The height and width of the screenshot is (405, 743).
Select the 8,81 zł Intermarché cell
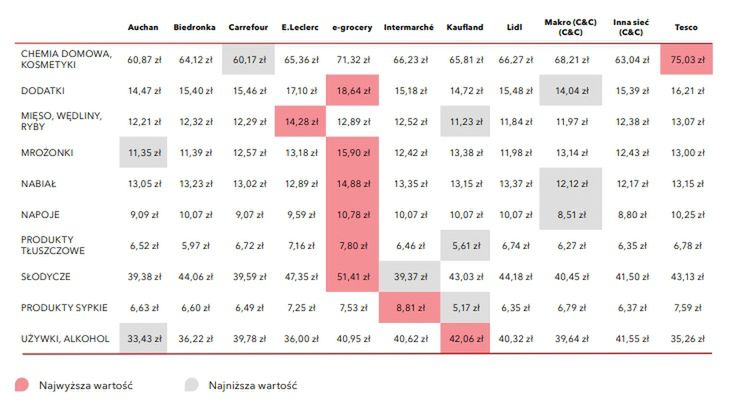(x=408, y=308)
